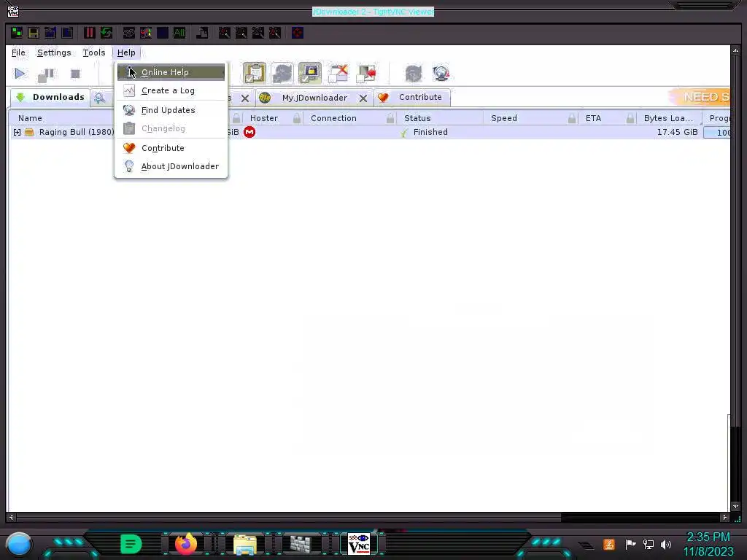Toggle lock icon right of Connection column
This screenshot has width=747, height=560.
click(390, 118)
